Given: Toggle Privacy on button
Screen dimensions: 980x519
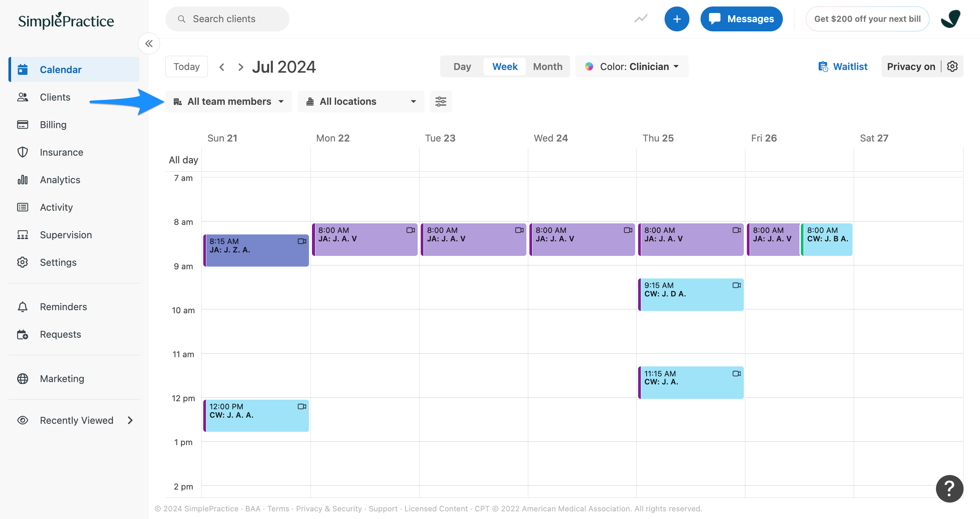Looking at the screenshot, I should coord(911,67).
